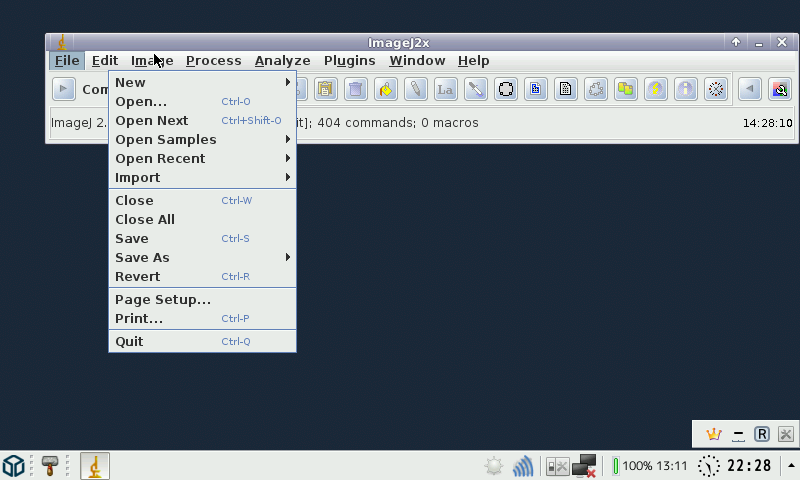Open the Window menu
This screenshot has width=800, height=480.
(x=417, y=61)
